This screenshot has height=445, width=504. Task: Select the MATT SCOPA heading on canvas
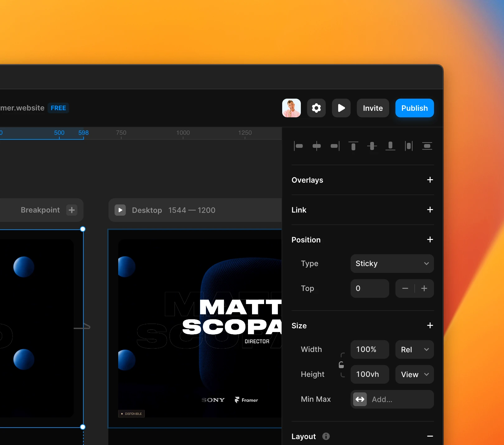[232, 317]
